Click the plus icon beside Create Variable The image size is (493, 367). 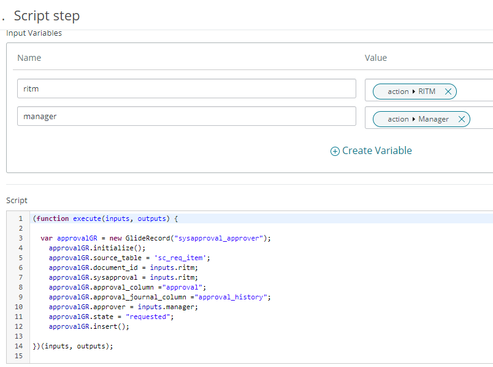[x=335, y=151]
